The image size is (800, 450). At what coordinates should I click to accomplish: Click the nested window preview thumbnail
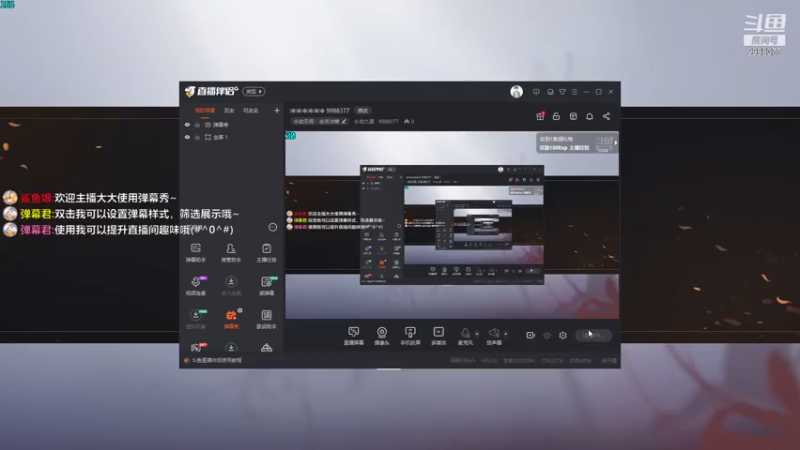point(452,224)
